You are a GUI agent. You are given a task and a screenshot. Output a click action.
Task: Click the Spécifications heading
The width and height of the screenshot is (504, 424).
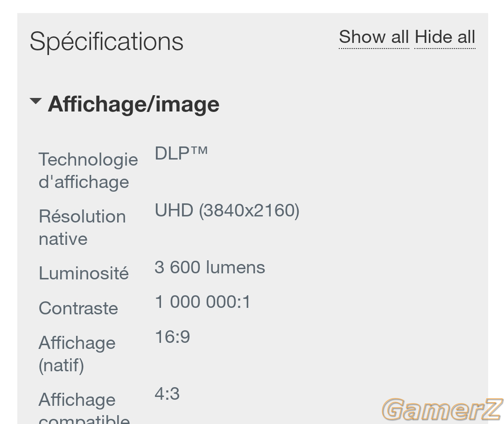tap(106, 42)
